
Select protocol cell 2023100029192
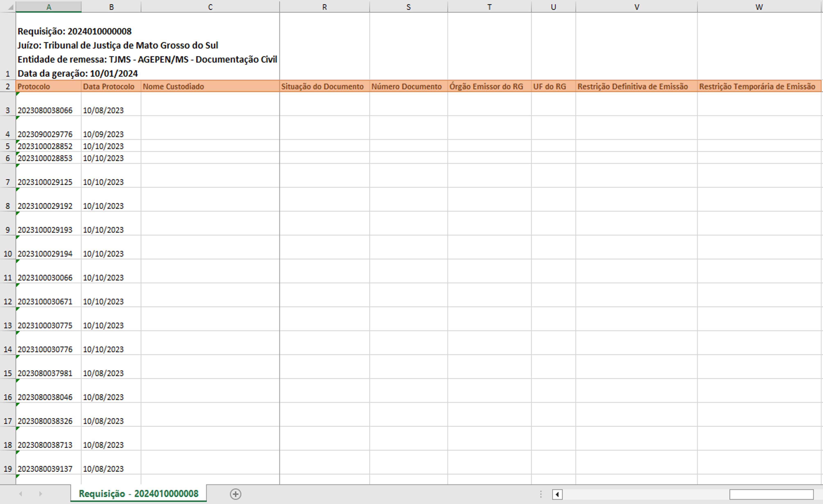coord(48,200)
